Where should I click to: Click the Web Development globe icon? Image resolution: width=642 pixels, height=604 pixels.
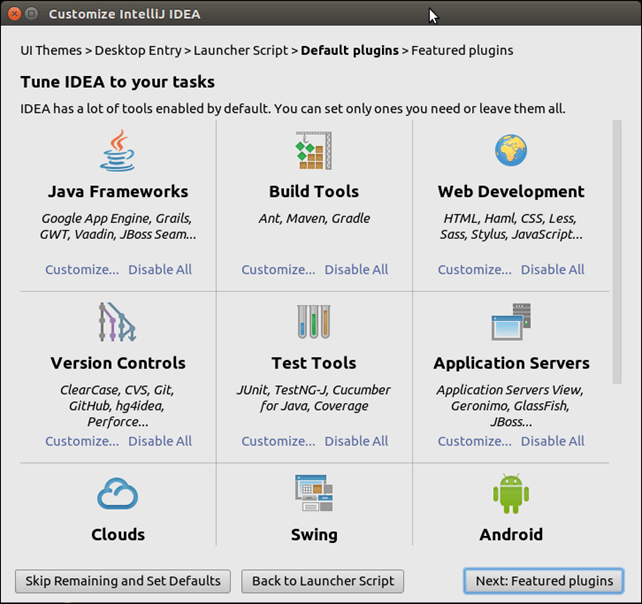(x=511, y=150)
